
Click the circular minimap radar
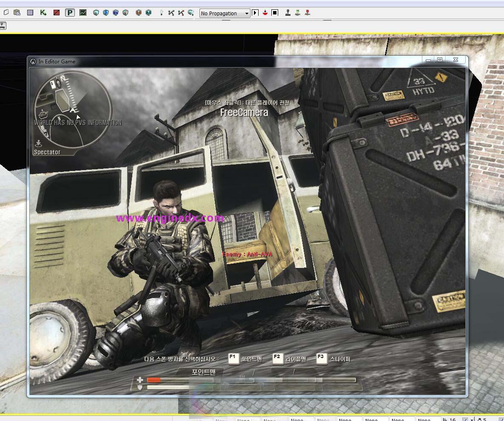pos(73,110)
